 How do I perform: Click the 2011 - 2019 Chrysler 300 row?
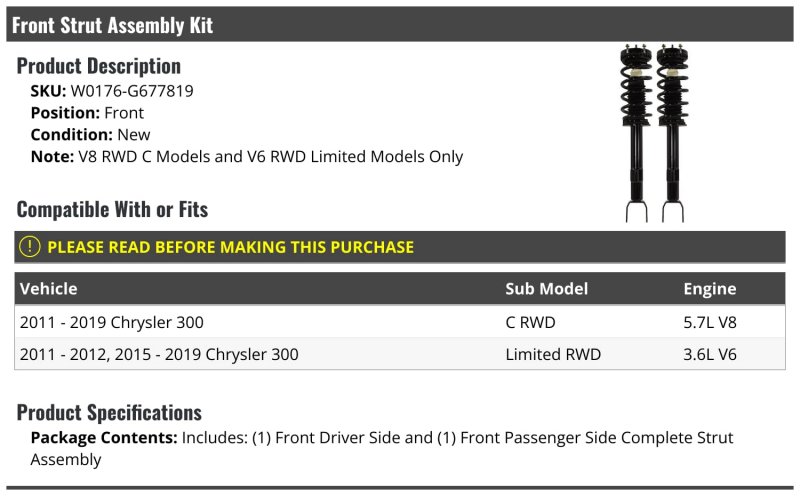(399, 322)
